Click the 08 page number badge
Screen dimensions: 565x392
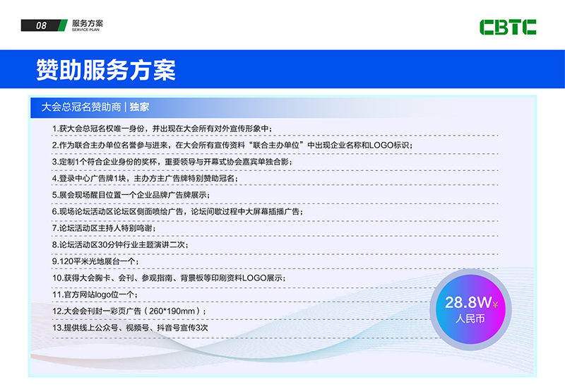(x=44, y=25)
